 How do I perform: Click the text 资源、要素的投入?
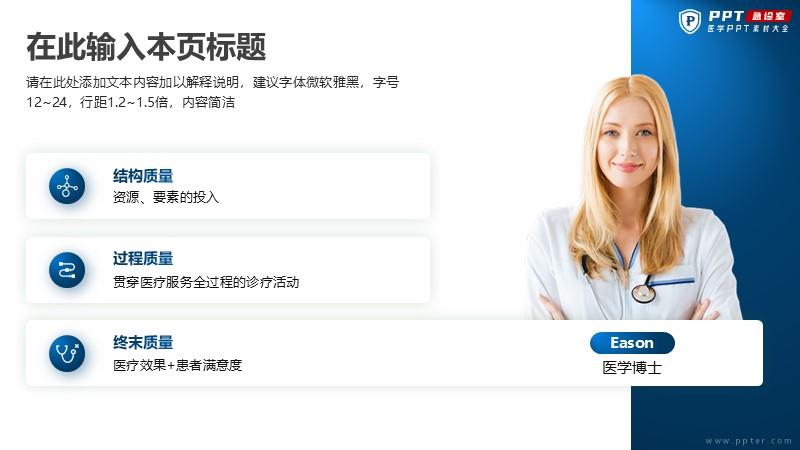[166, 197]
